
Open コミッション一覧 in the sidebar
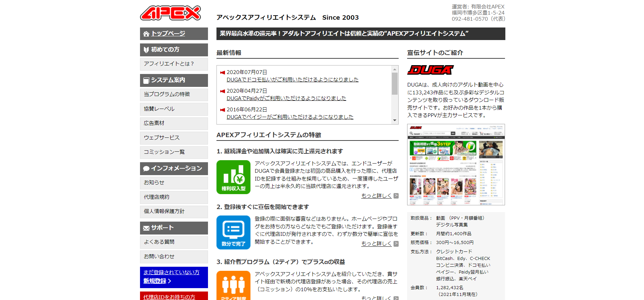point(174,152)
